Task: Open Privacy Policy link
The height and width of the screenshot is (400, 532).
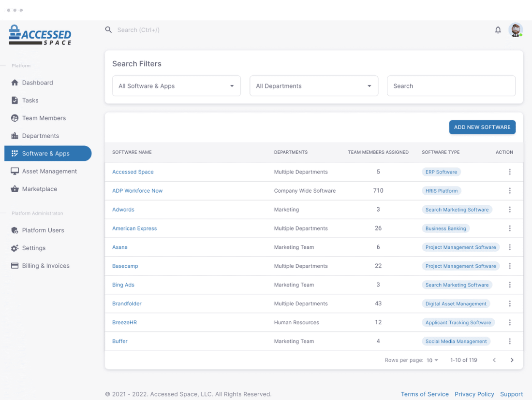Action: coord(474,394)
